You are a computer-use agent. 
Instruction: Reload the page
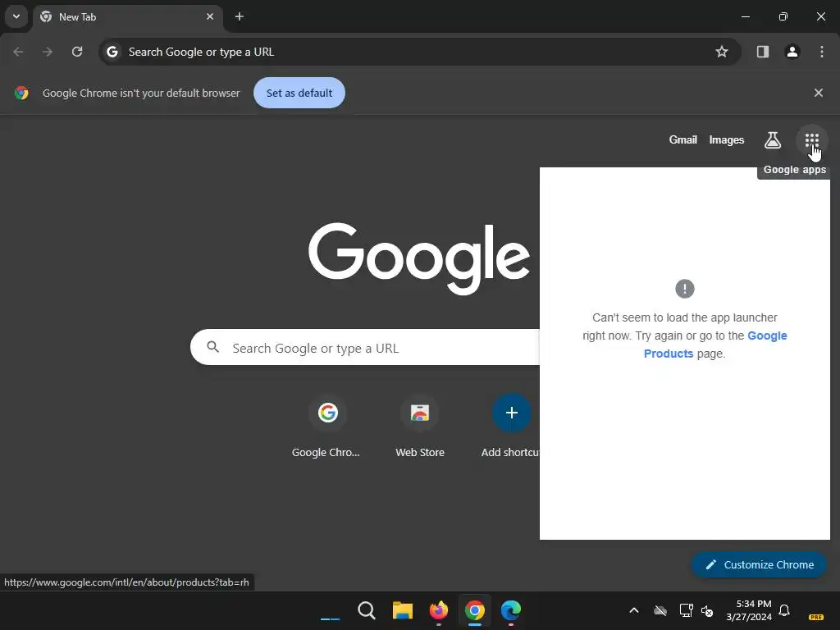(77, 52)
